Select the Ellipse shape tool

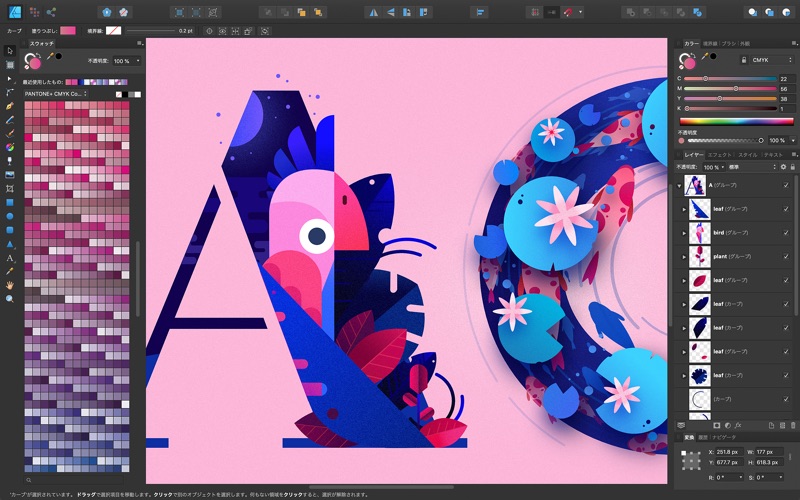coord(10,216)
